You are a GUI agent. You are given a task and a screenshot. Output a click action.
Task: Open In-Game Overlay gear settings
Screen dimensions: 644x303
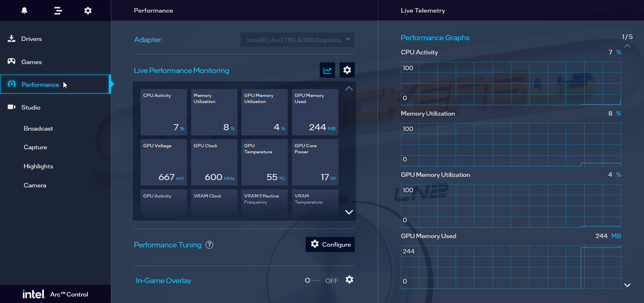[350, 279]
